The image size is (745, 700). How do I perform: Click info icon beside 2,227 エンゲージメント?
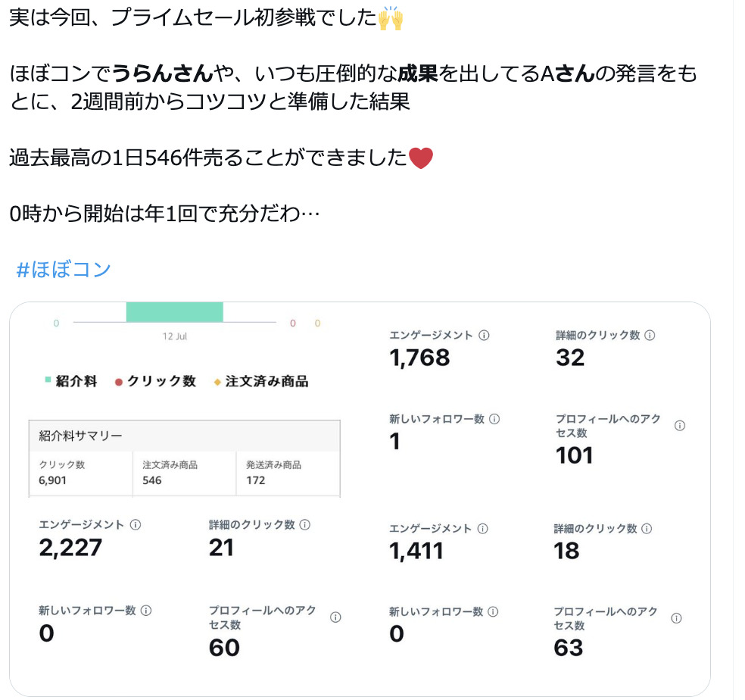coord(136,524)
